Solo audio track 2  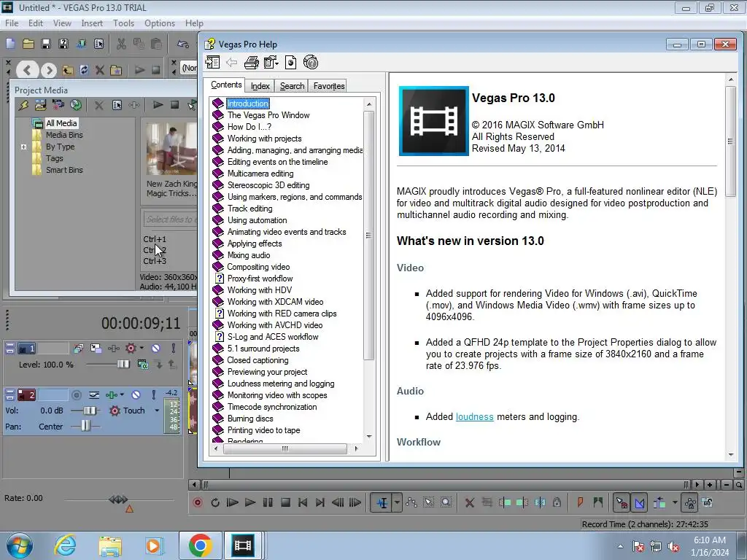[x=153, y=394]
